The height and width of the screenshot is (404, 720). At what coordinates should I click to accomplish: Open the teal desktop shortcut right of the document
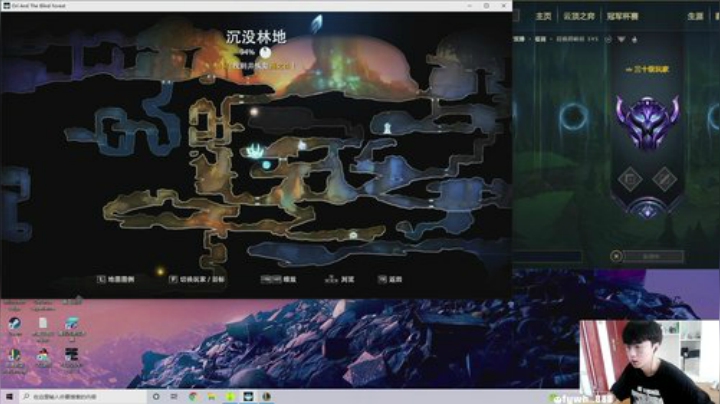coord(72,324)
